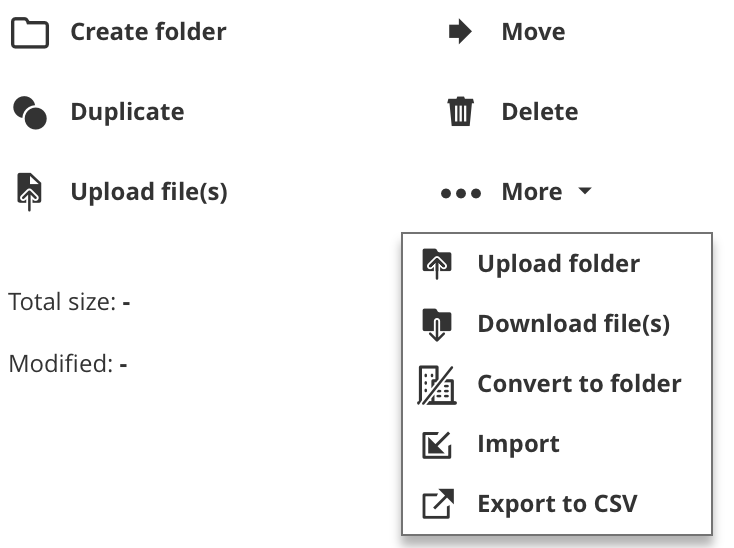Screen dimensions: 734x548
Task: Click the Move arrow icon
Action: pos(459,33)
